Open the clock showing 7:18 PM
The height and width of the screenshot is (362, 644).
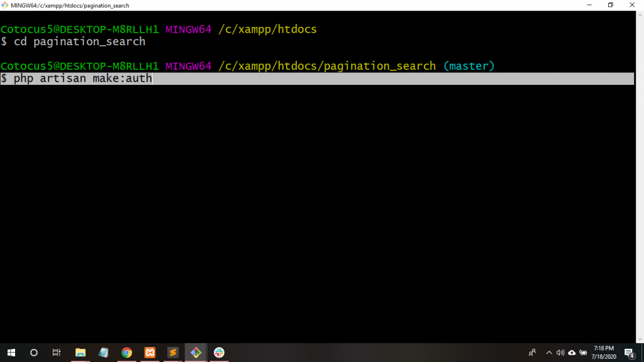[x=603, y=353]
